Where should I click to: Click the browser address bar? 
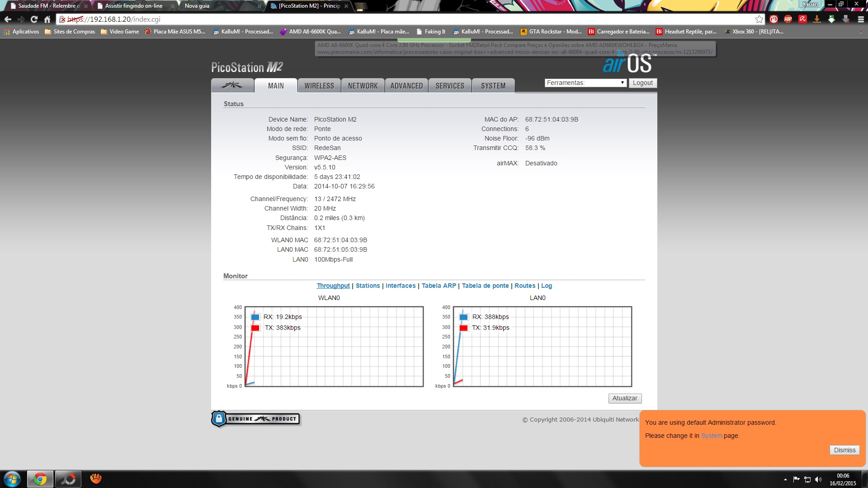pos(407,19)
